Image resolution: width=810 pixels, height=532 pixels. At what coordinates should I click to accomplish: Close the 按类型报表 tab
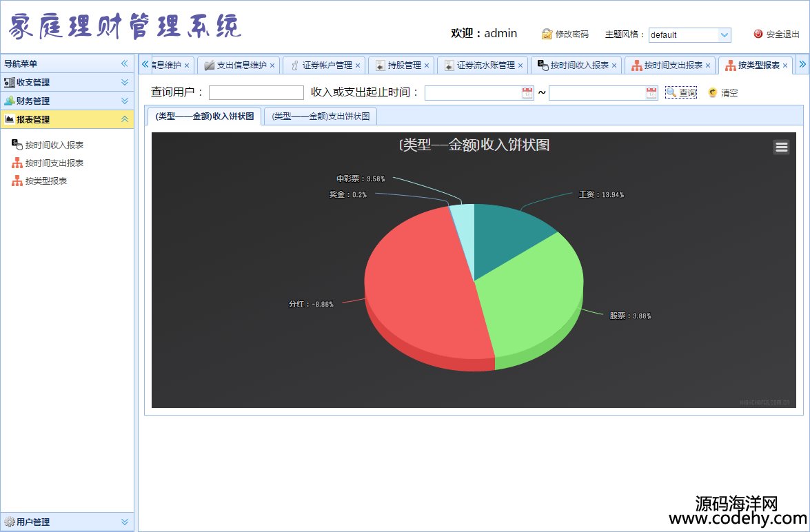(785, 65)
